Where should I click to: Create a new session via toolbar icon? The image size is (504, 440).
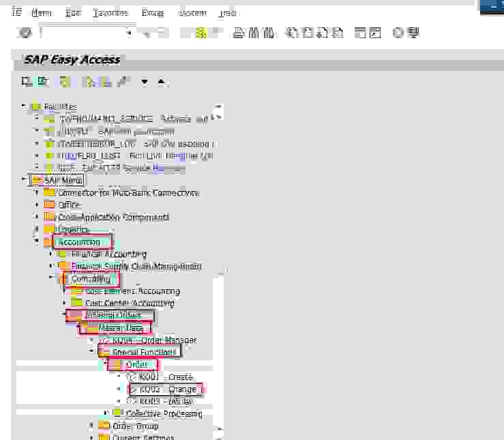click(360, 33)
